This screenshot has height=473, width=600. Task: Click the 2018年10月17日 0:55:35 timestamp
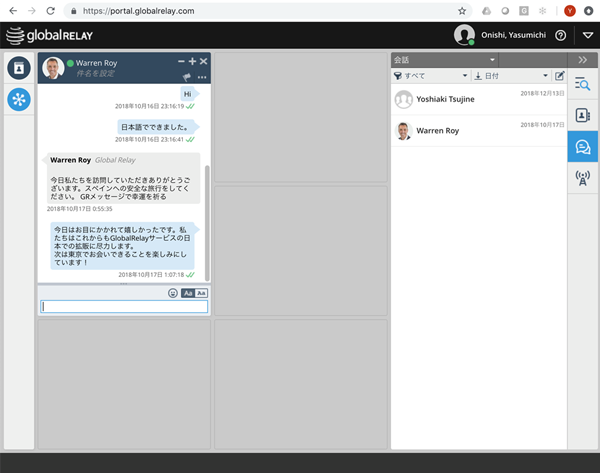click(80, 209)
